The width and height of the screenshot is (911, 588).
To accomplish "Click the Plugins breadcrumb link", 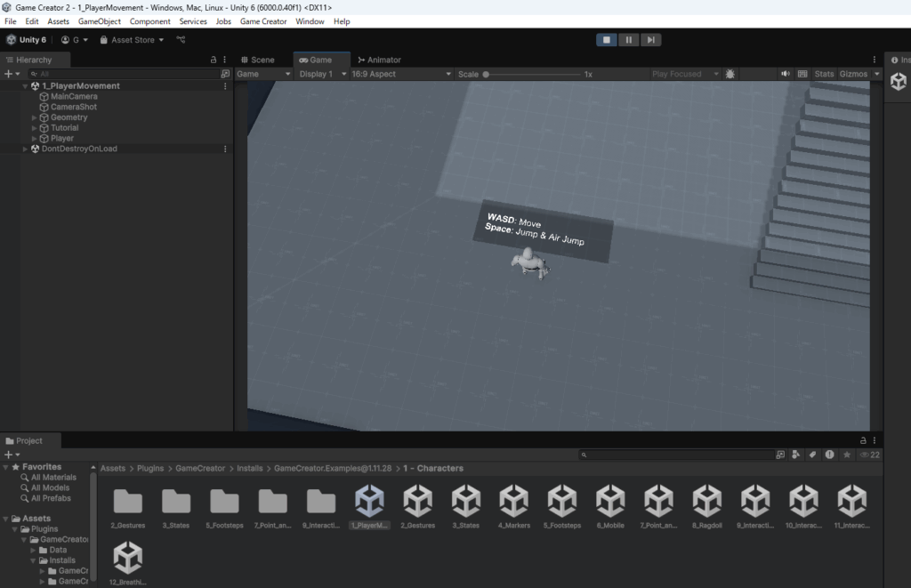I will pos(149,468).
